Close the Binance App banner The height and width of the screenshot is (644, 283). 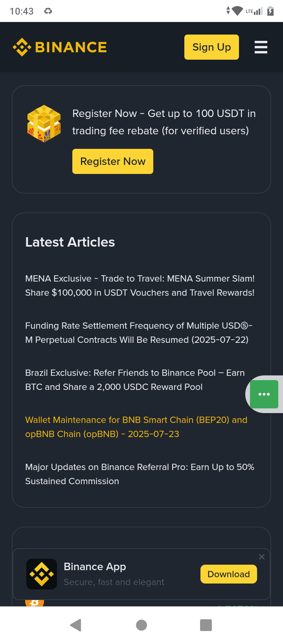pos(262,557)
